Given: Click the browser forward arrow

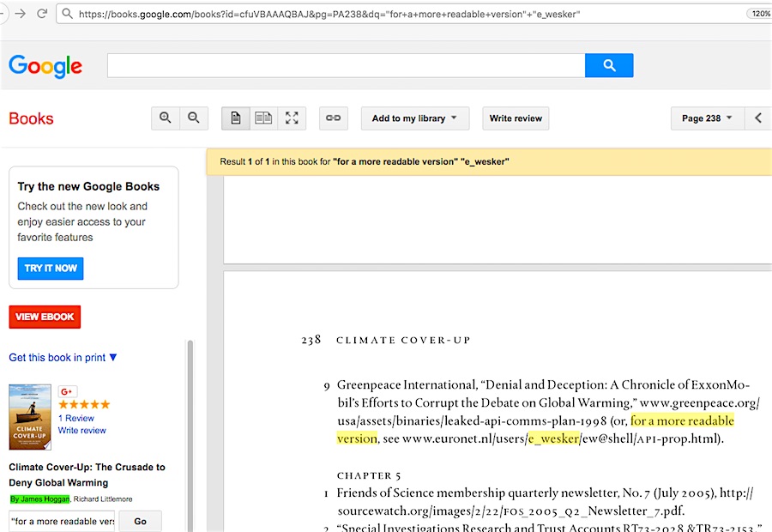Looking at the screenshot, I should (x=21, y=14).
